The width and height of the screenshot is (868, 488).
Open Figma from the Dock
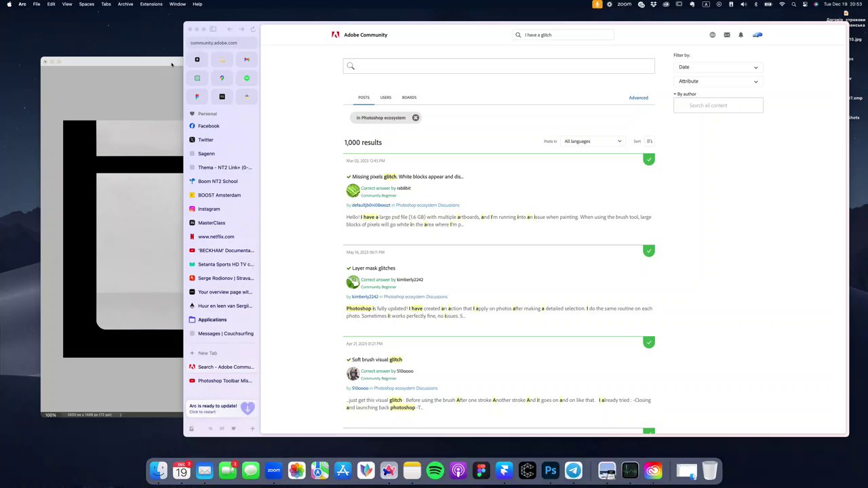coord(481,470)
